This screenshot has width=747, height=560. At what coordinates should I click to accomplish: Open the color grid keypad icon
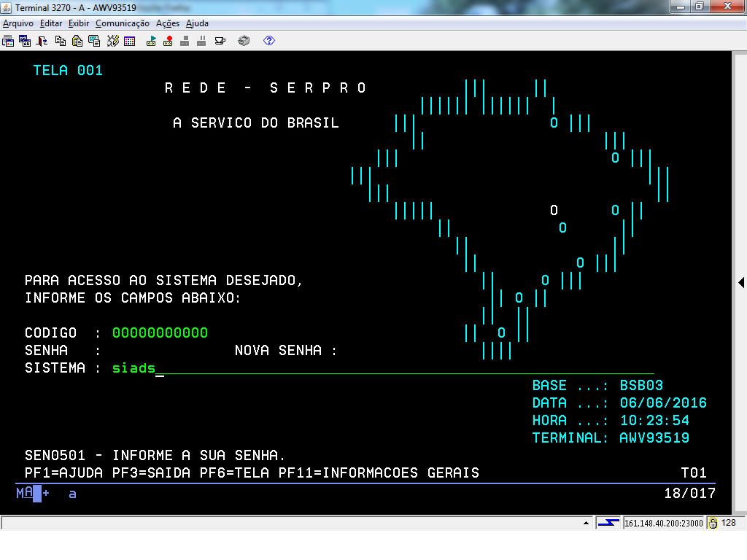coord(130,41)
